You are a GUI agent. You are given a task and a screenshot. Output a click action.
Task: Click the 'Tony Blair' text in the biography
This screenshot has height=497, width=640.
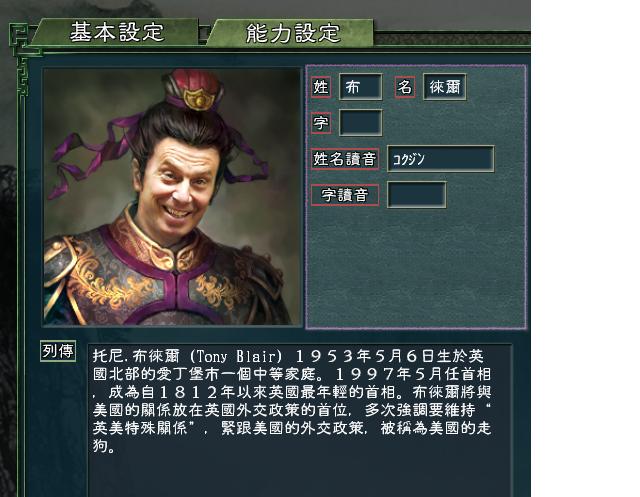tap(236, 356)
